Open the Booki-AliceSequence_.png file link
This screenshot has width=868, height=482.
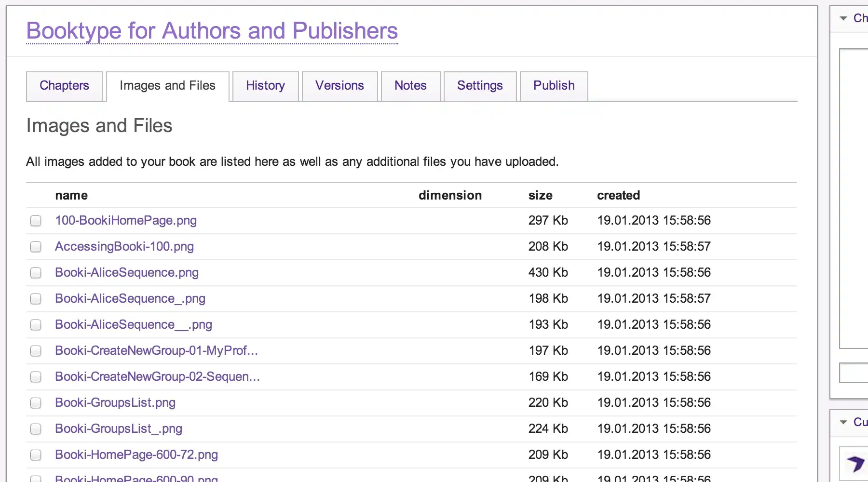point(130,299)
